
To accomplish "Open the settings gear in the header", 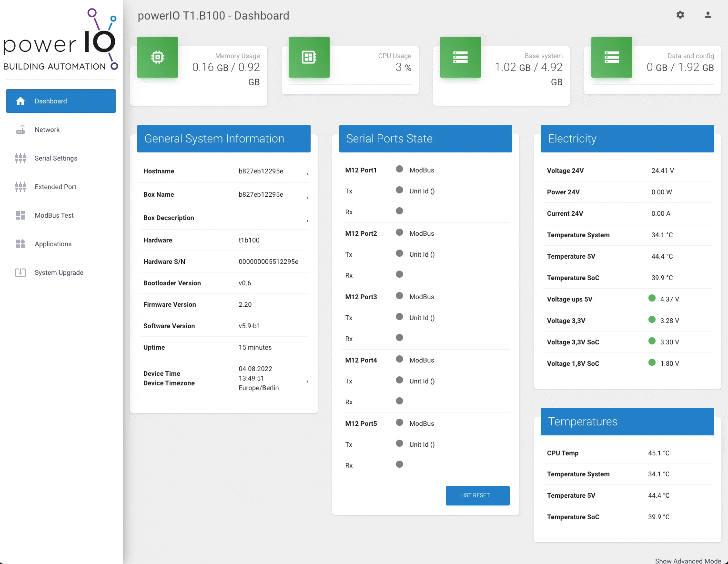I will tap(680, 15).
